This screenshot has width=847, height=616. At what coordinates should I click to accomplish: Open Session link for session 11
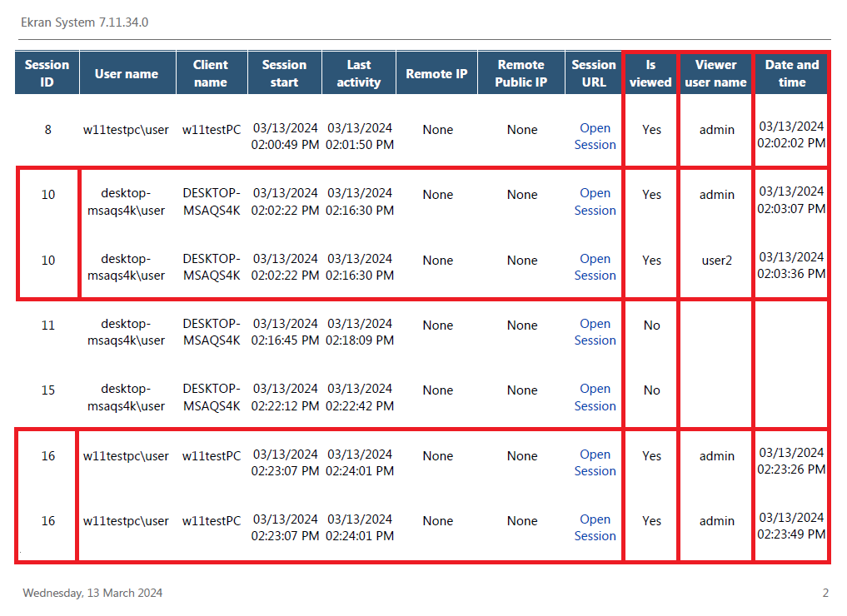[595, 332]
